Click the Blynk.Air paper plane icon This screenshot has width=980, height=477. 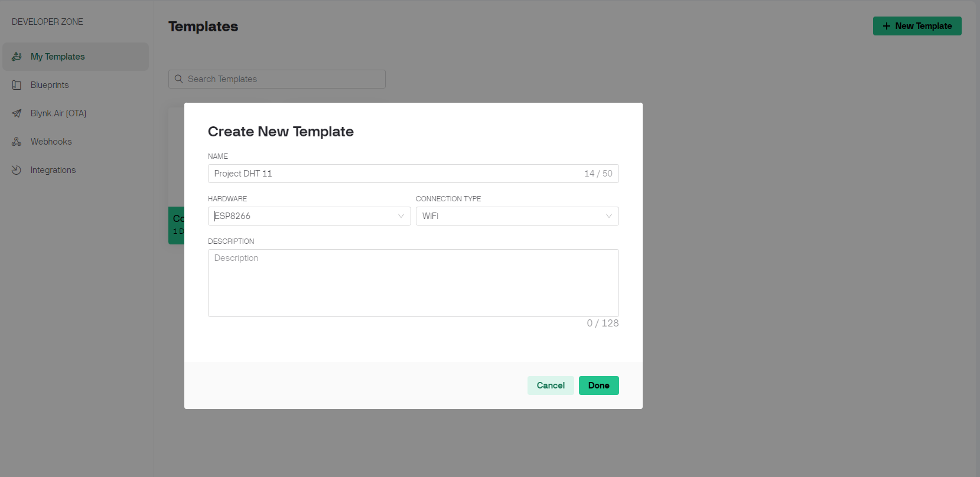(x=17, y=113)
